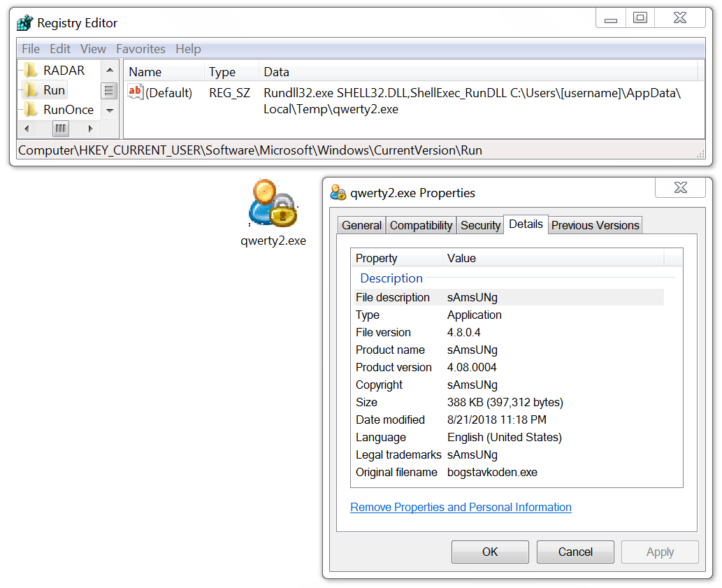Switch to the Previous Versions tab

tap(595, 225)
